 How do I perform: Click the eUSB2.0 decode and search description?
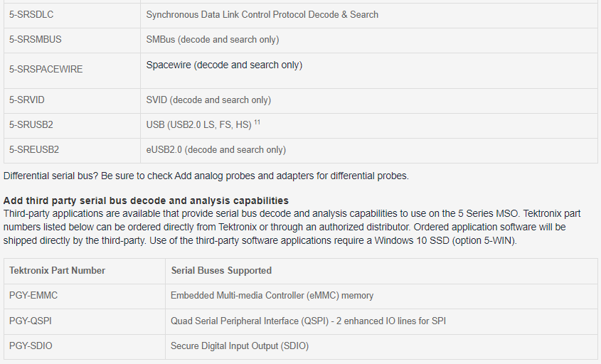(216, 150)
